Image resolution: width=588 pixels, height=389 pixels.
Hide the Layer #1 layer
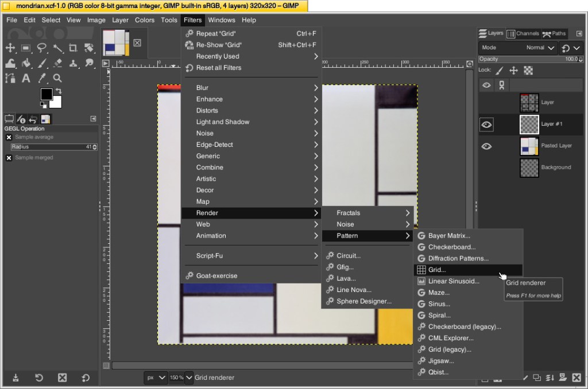pyautogui.click(x=486, y=125)
